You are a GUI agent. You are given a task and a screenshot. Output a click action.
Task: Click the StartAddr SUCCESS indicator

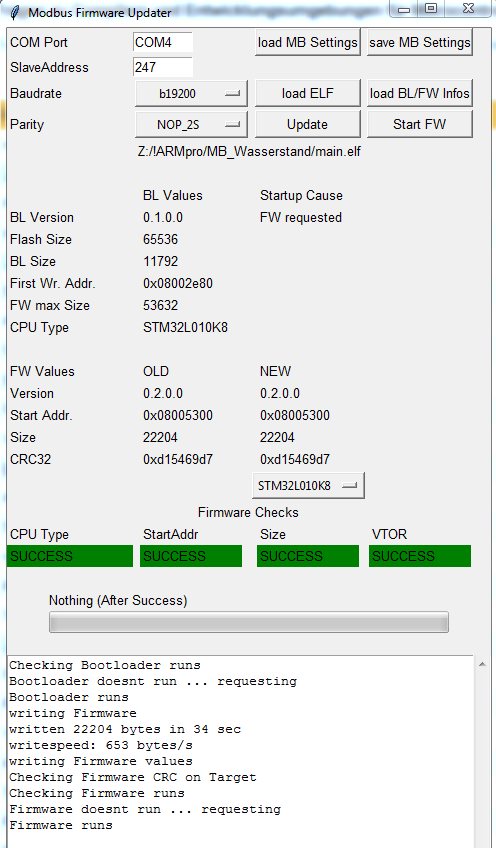191,556
